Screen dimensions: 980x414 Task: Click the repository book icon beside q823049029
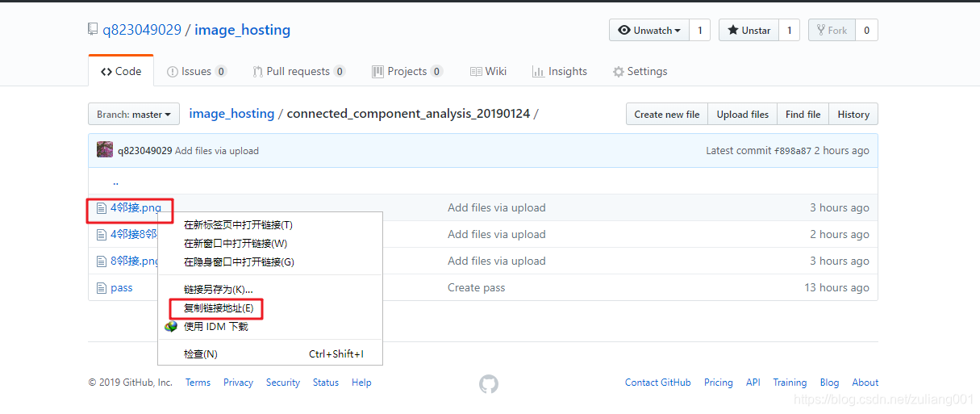(93, 30)
